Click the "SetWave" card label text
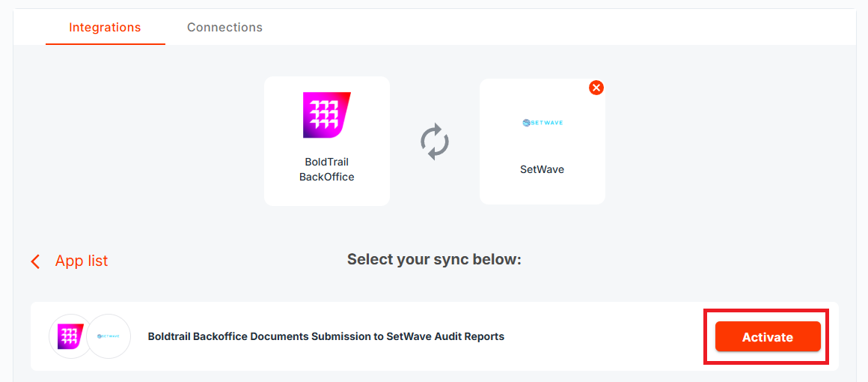868x382 pixels. (x=542, y=169)
